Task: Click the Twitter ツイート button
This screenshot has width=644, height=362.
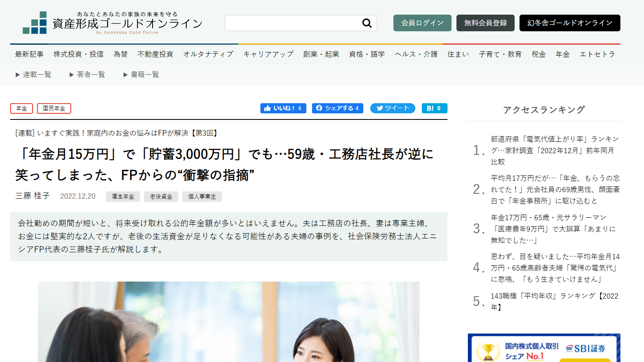Action: tap(393, 108)
